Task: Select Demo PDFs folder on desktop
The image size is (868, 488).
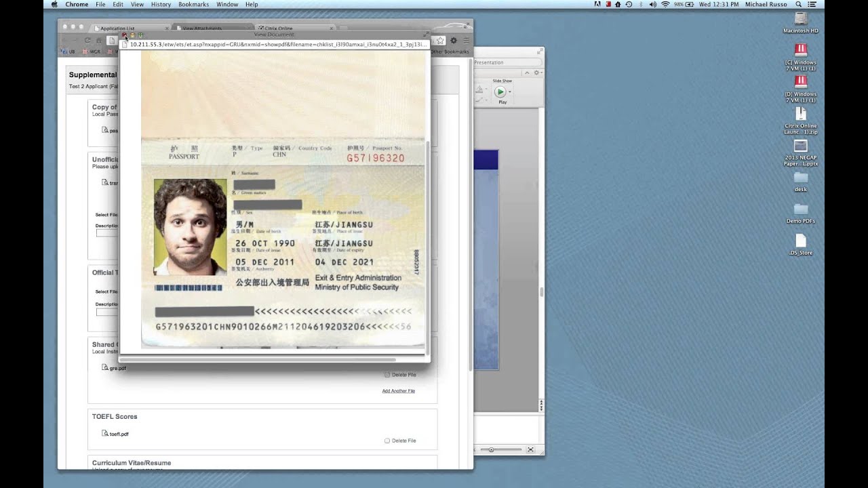Action: tap(801, 213)
